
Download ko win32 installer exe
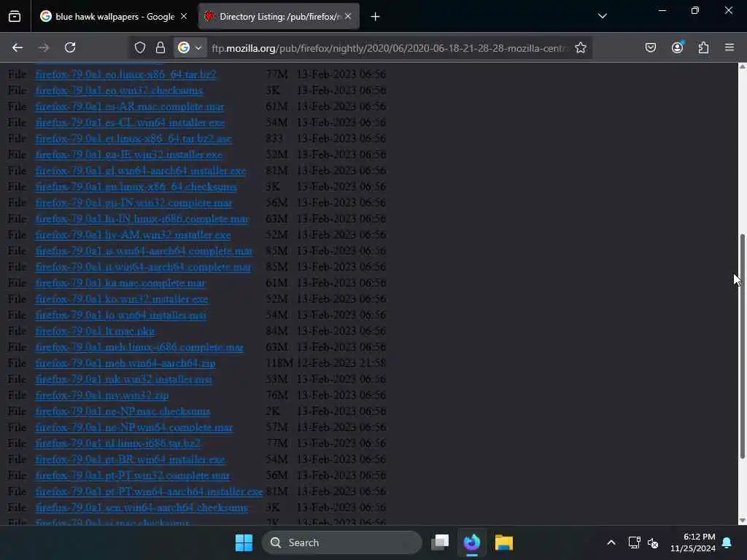(x=122, y=299)
